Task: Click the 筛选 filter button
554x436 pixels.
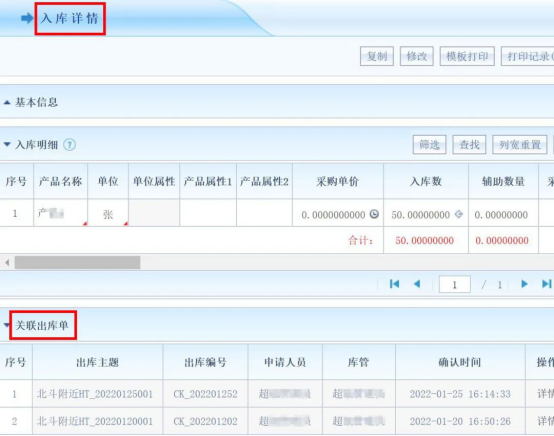Action: pos(429,145)
